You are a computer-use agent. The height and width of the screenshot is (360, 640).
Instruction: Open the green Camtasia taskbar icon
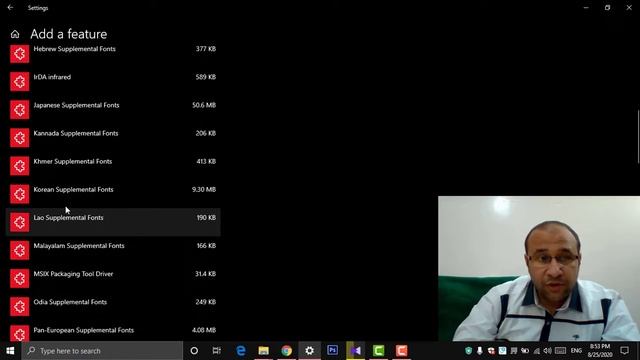tap(378, 351)
